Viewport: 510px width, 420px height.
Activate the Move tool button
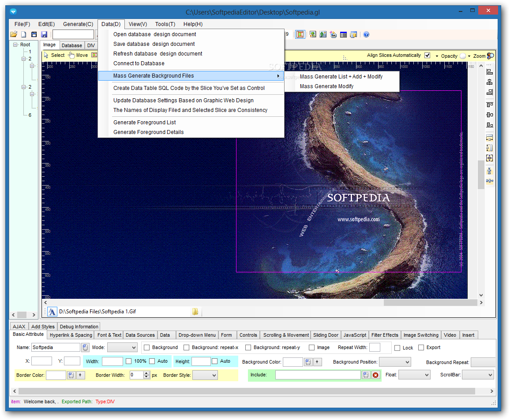tap(78, 55)
